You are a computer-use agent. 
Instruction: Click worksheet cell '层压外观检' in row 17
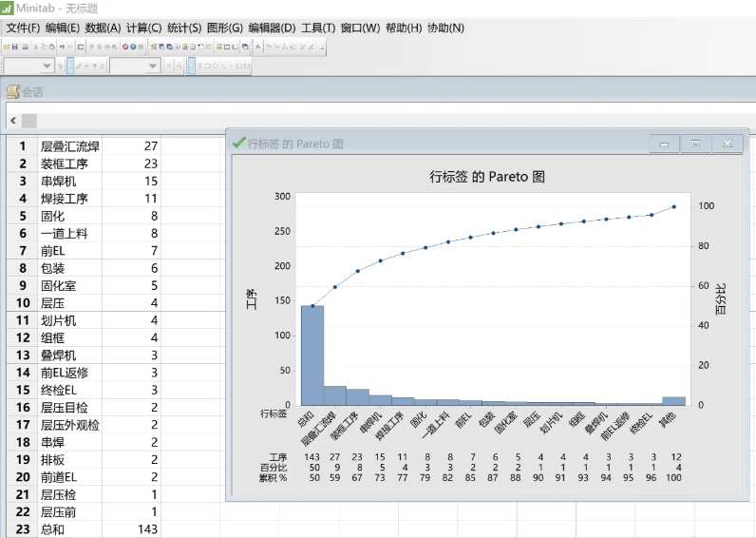point(70,425)
